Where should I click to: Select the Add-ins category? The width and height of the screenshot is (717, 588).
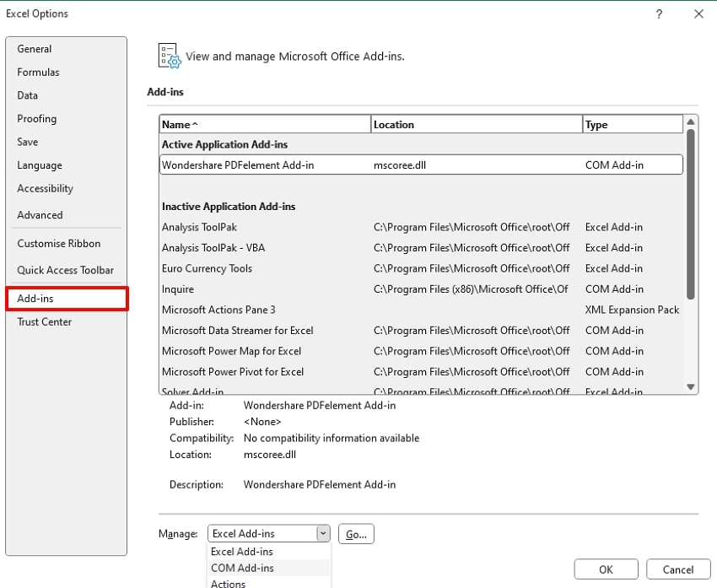coord(67,299)
